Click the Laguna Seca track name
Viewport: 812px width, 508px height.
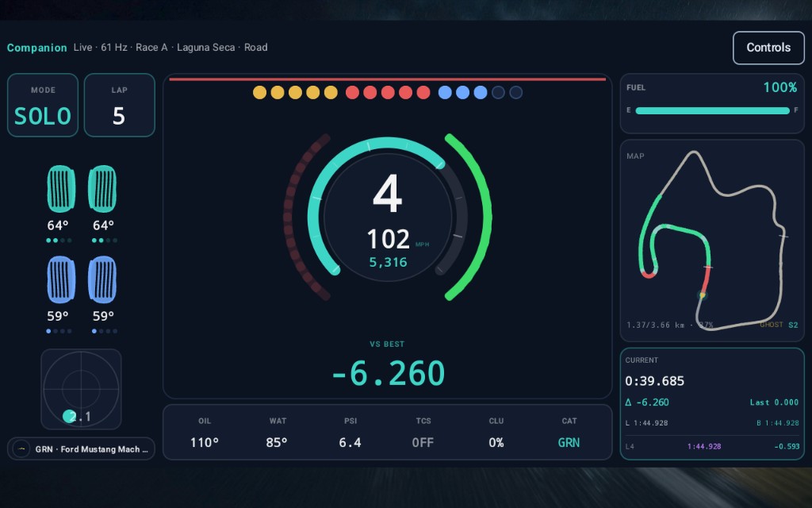click(206, 47)
